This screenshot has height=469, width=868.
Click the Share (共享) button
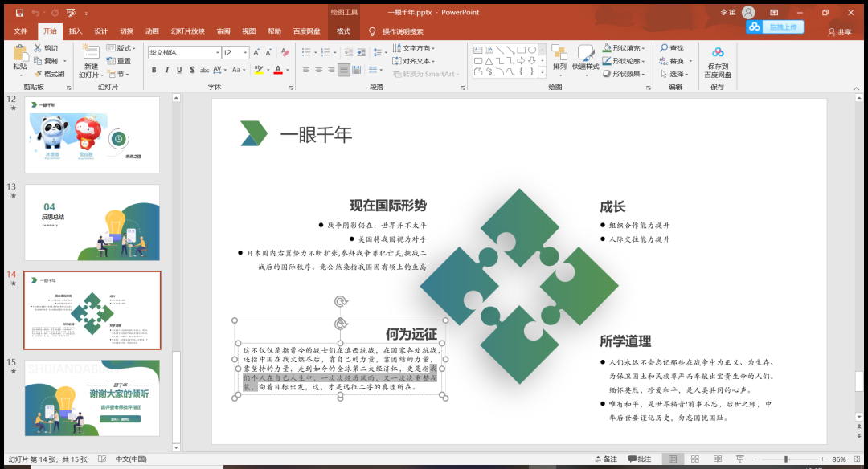click(x=840, y=32)
